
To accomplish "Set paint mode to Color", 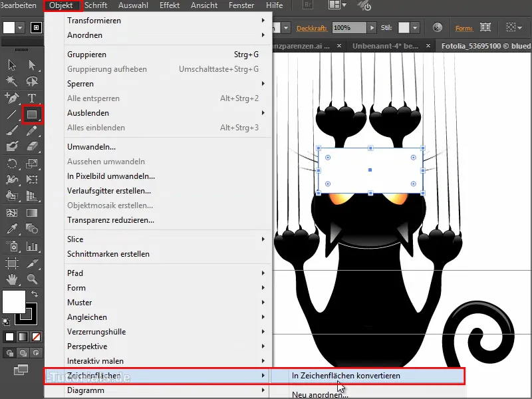I will (9, 336).
